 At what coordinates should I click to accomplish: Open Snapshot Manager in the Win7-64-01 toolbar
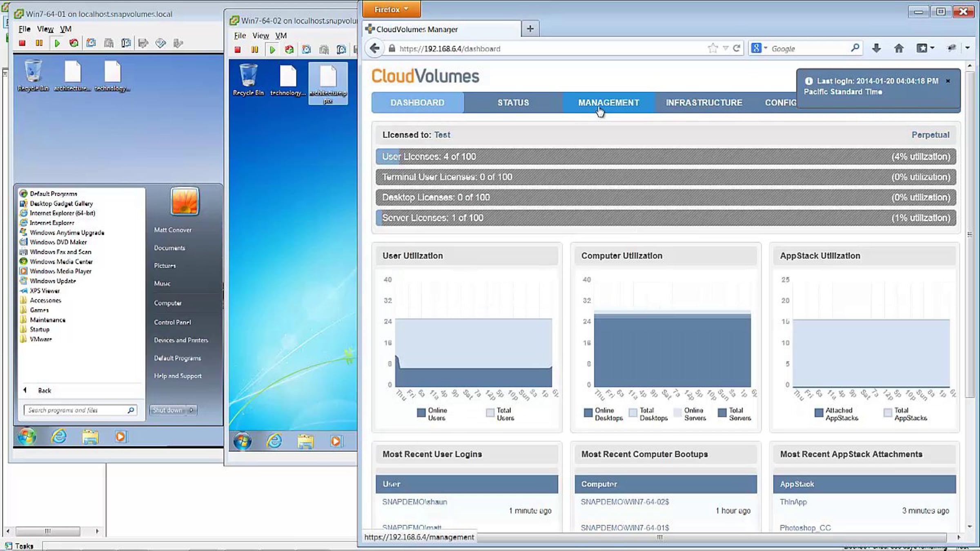(126, 43)
